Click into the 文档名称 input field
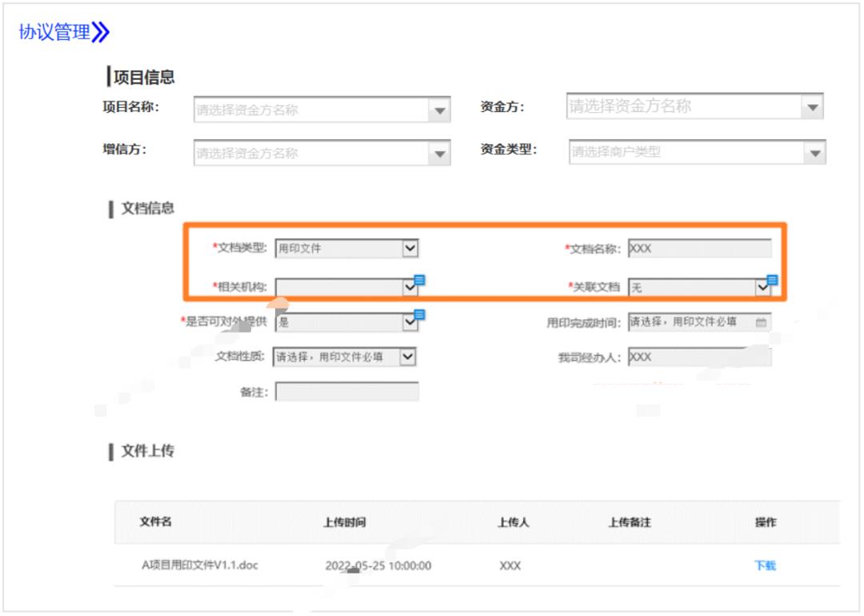 coord(699,249)
